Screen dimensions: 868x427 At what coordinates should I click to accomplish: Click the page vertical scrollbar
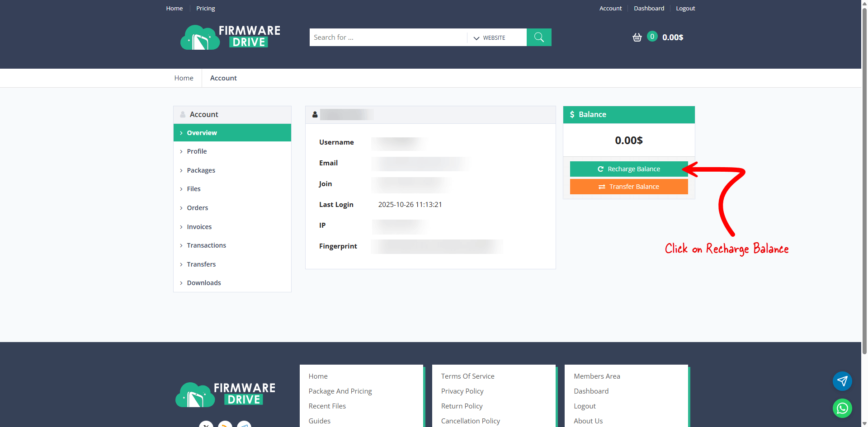pos(864,181)
